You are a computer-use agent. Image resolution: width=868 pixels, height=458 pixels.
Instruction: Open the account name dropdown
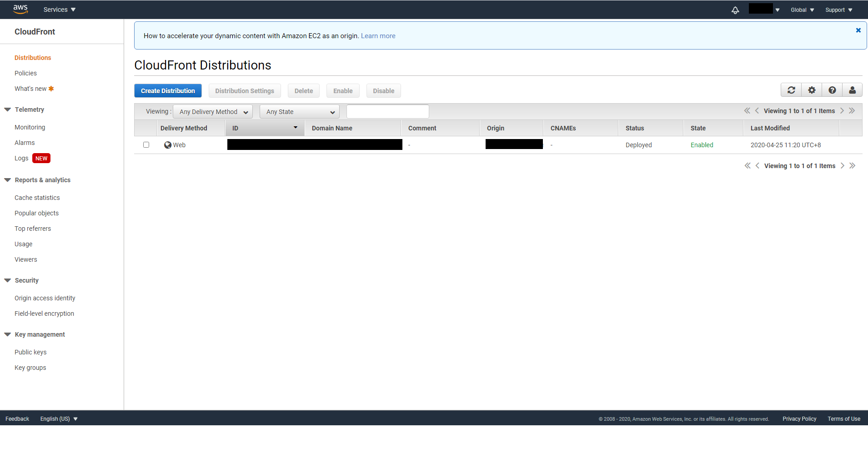click(x=764, y=9)
